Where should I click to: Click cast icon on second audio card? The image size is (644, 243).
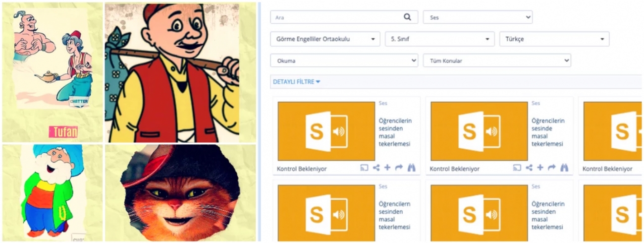click(x=517, y=168)
